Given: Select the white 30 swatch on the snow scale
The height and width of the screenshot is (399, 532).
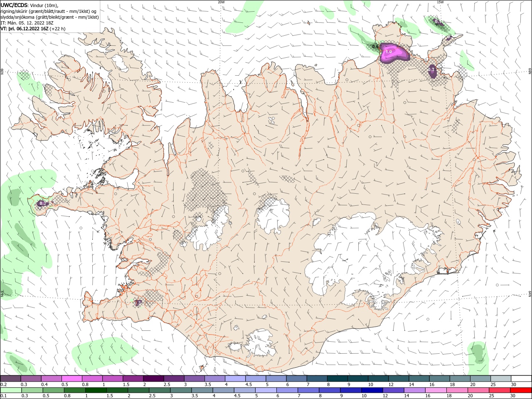Looking at the screenshot, I should click(x=522, y=379).
